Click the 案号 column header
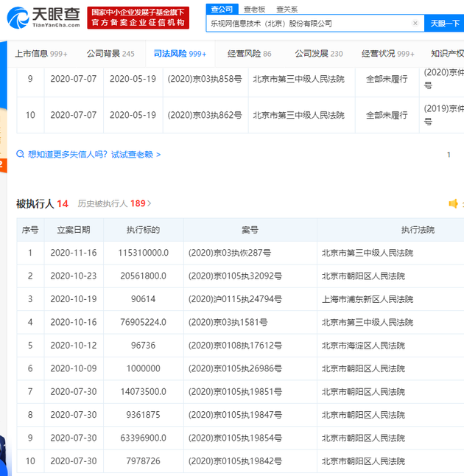The width and height of the screenshot is (464, 476). coord(250,230)
